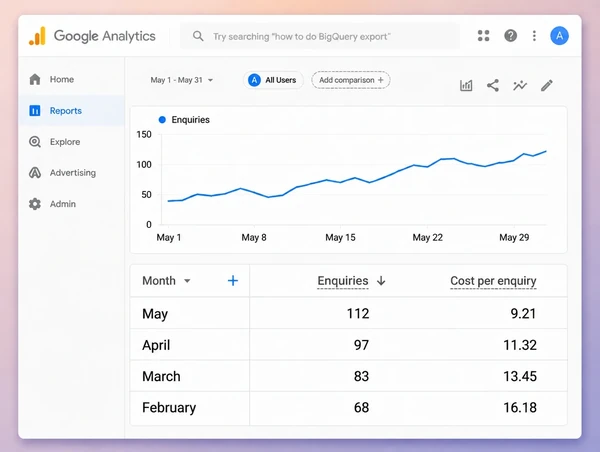
Task: Open Admin from the sidebar
Action: tap(71, 204)
